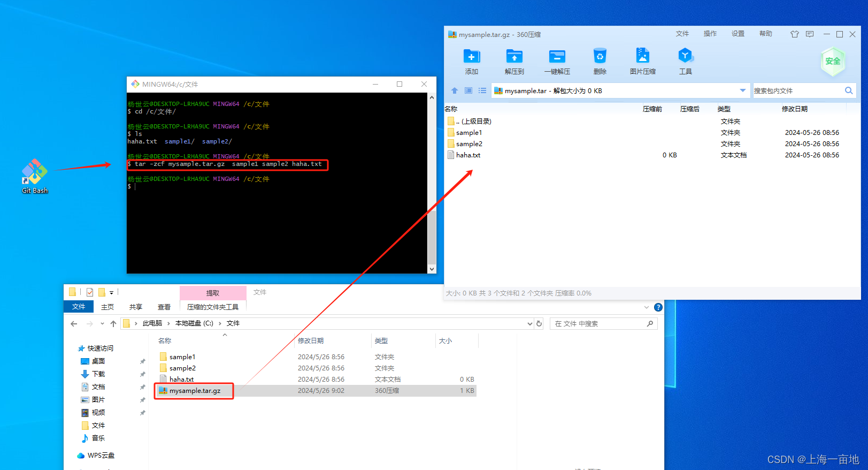Image resolution: width=868 pixels, height=470 pixels.
Task: Open the 设置 menu in 360压缩
Action: click(x=738, y=34)
